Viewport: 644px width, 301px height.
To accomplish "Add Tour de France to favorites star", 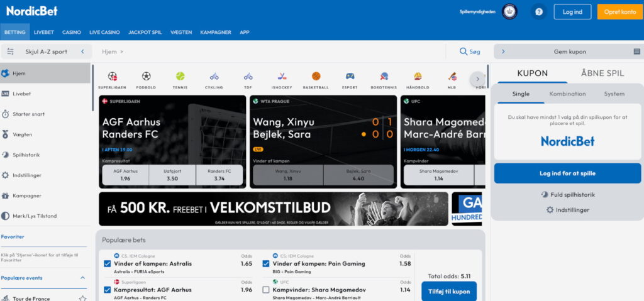I will pos(82,298).
